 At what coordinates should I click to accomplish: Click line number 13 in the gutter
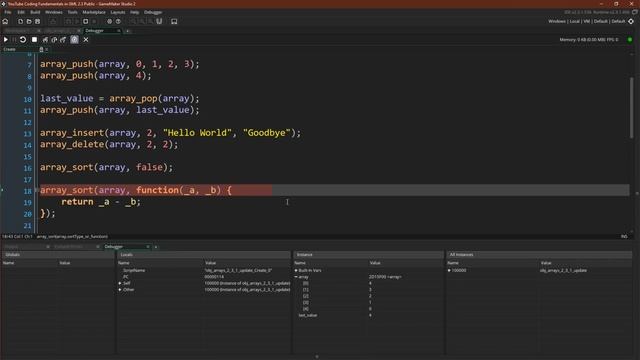[27, 134]
